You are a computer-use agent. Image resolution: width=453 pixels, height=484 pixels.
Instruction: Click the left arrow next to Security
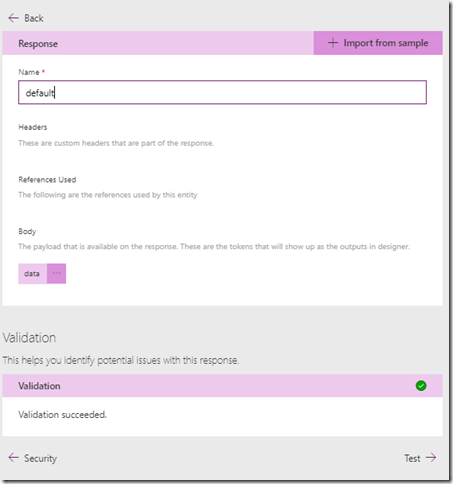pos(13,458)
